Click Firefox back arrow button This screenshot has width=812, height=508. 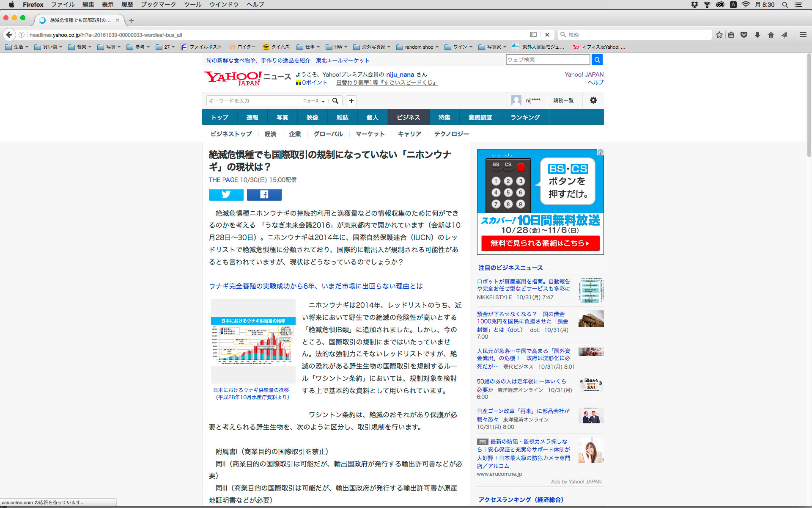tap(9, 35)
